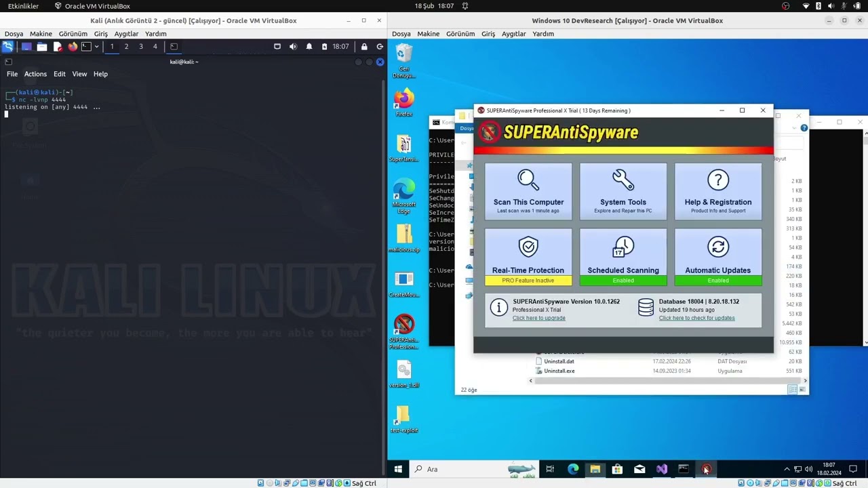The height and width of the screenshot is (488, 868).
Task: Open Help & Registration question-mark tile
Action: click(718, 192)
